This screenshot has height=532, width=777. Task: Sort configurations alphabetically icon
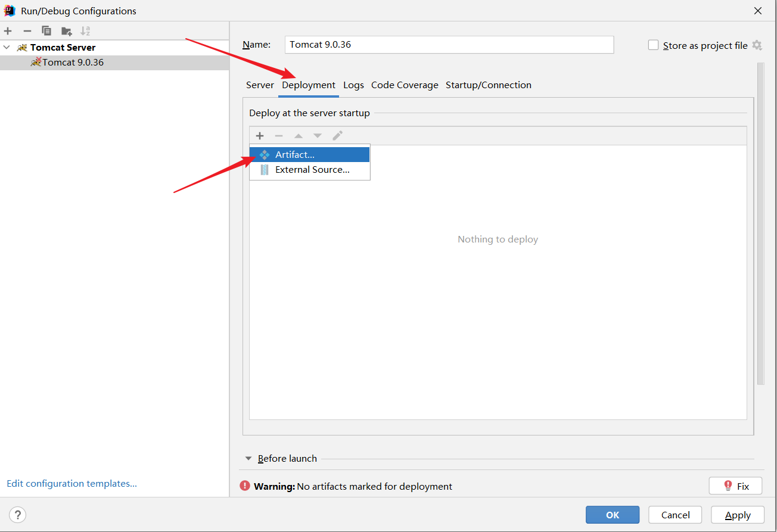(x=85, y=31)
